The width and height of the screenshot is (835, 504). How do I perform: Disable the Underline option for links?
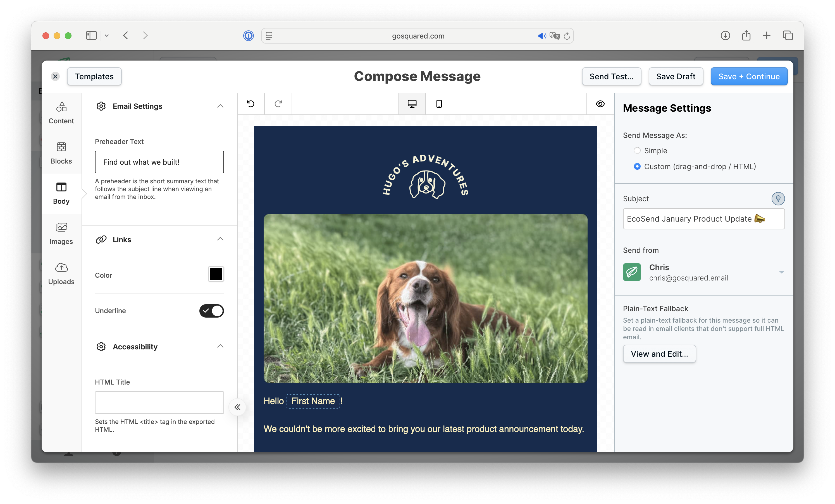211,311
